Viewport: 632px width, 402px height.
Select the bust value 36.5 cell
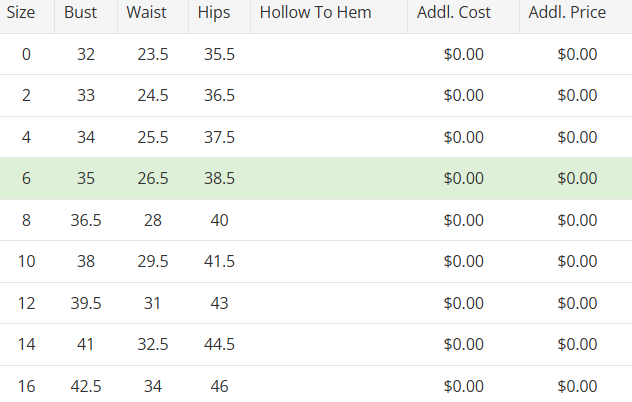pyautogui.click(x=86, y=220)
